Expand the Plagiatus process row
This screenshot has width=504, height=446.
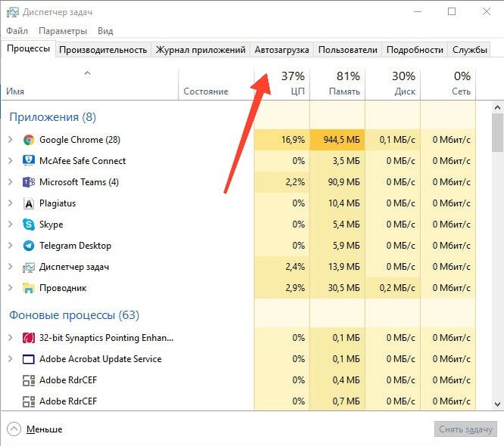[x=11, y=203]
